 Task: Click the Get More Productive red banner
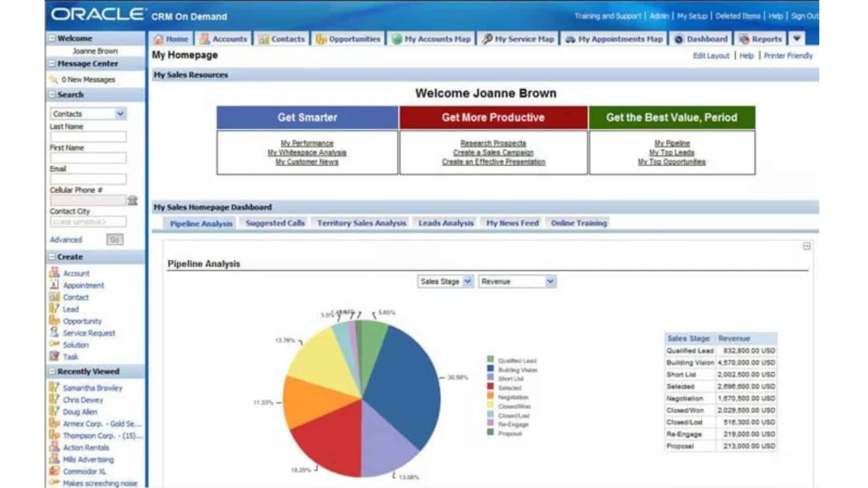point(493,117)
